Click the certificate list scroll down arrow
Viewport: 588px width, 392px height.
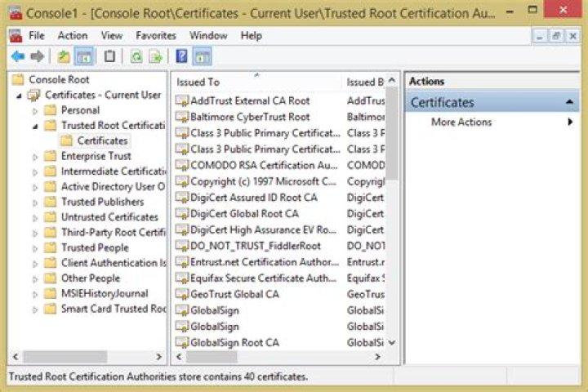tap(392, 342)
